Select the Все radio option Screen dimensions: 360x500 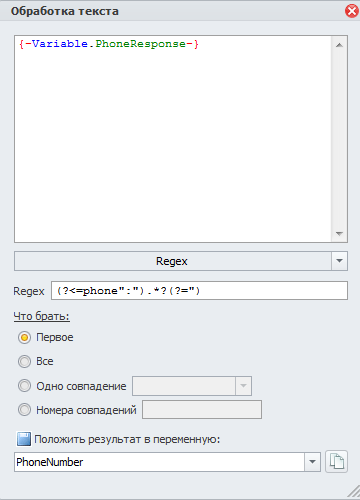pos(24,361)
